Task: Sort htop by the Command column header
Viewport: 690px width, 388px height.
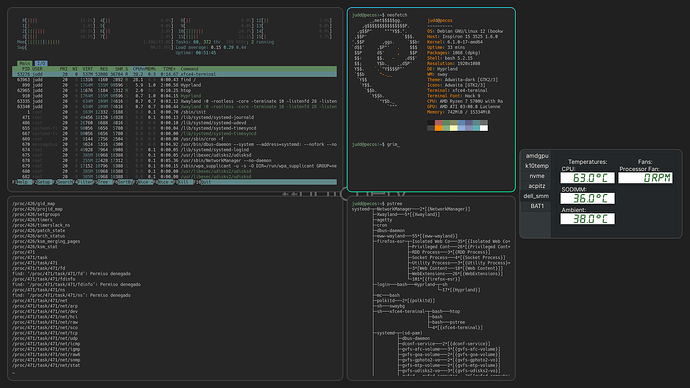Action: coord(190,69)
